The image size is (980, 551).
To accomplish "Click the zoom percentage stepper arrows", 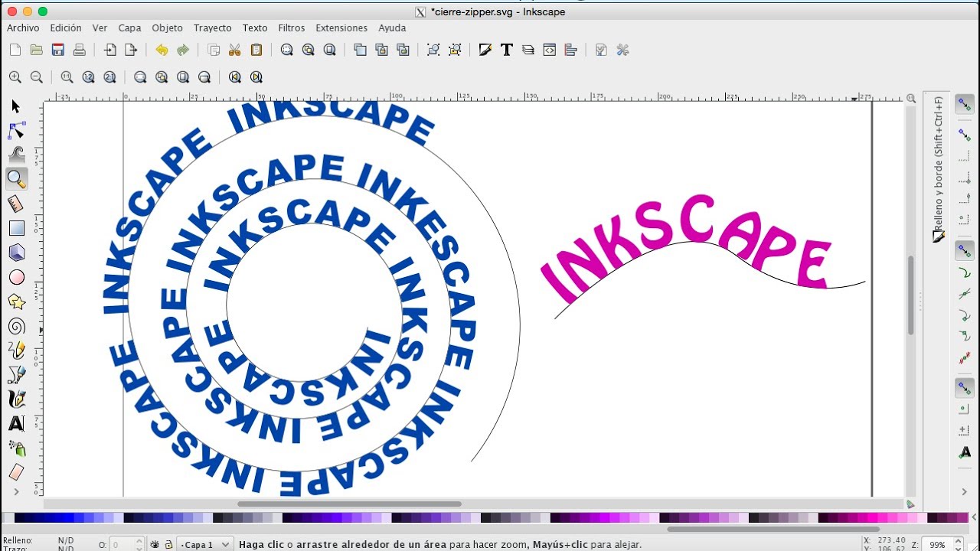I will tap(957, 545).
